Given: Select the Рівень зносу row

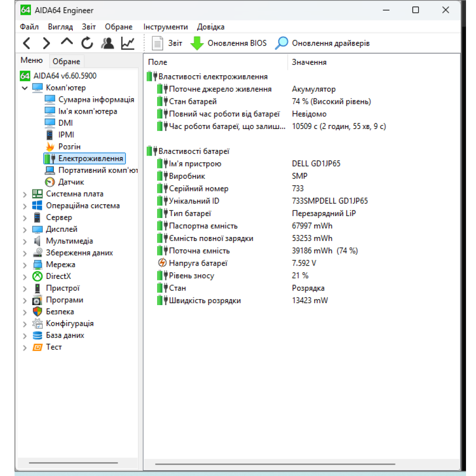Looking at the screenshot, I should [302, 276].
